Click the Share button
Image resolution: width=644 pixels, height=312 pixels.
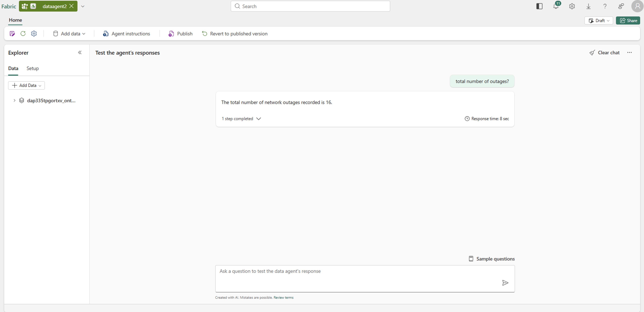pyautogui.click(x=628, y=20)
